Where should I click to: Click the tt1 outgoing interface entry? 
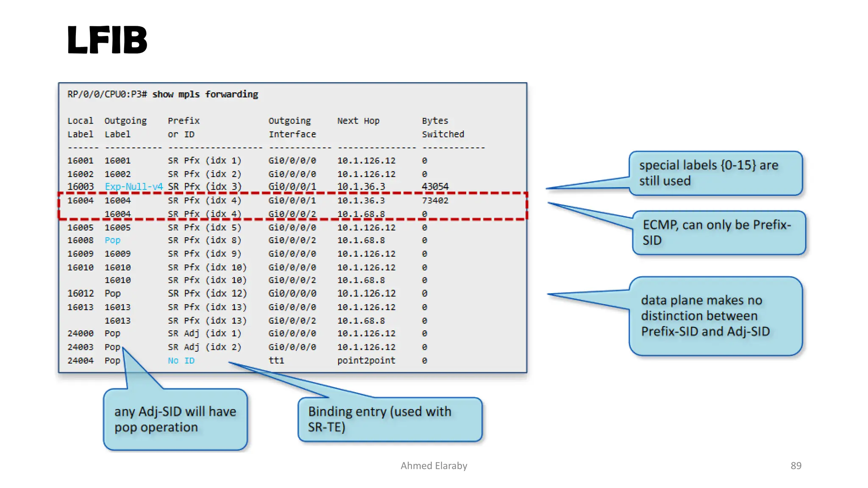click(276, 360)
